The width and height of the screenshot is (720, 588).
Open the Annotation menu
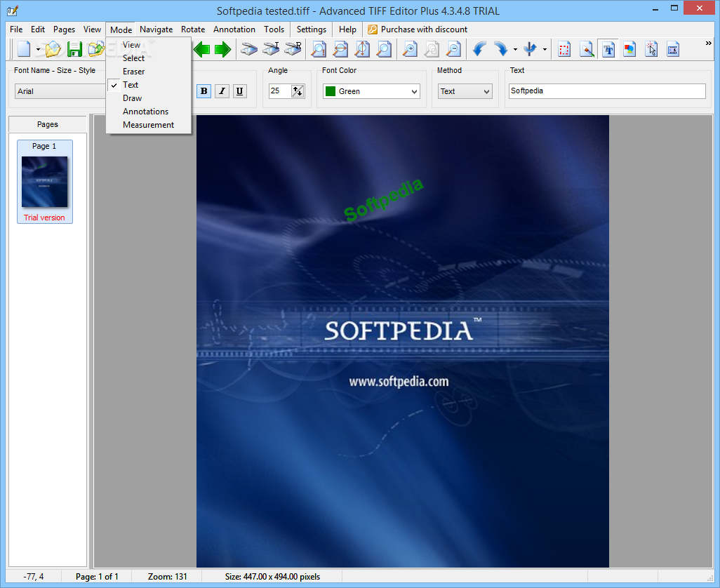234,29
